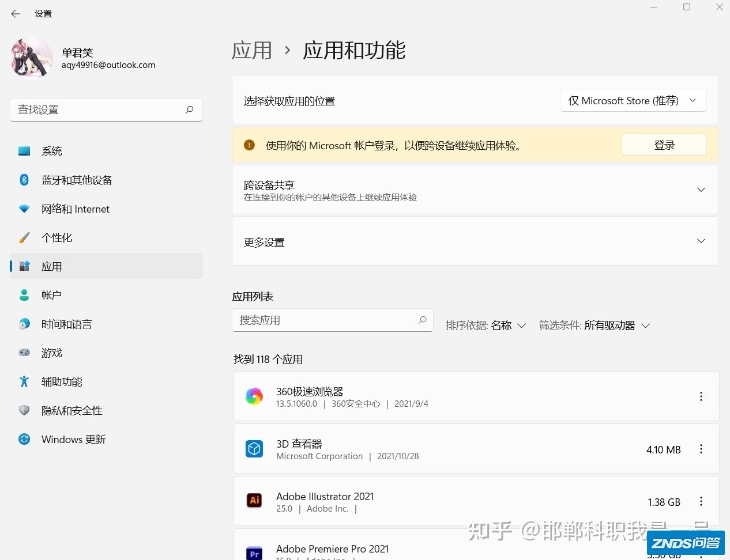Select the 360极速浏览器 app name

point(310,392)
